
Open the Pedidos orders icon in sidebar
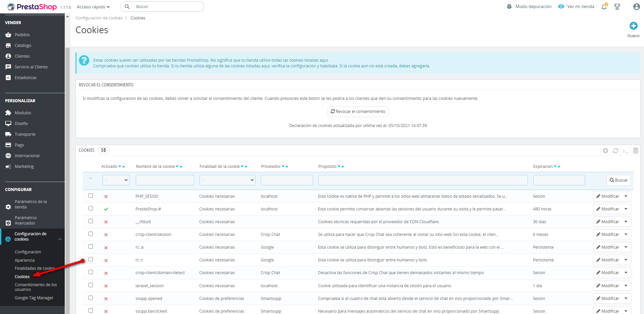click(x=8, y=35)
